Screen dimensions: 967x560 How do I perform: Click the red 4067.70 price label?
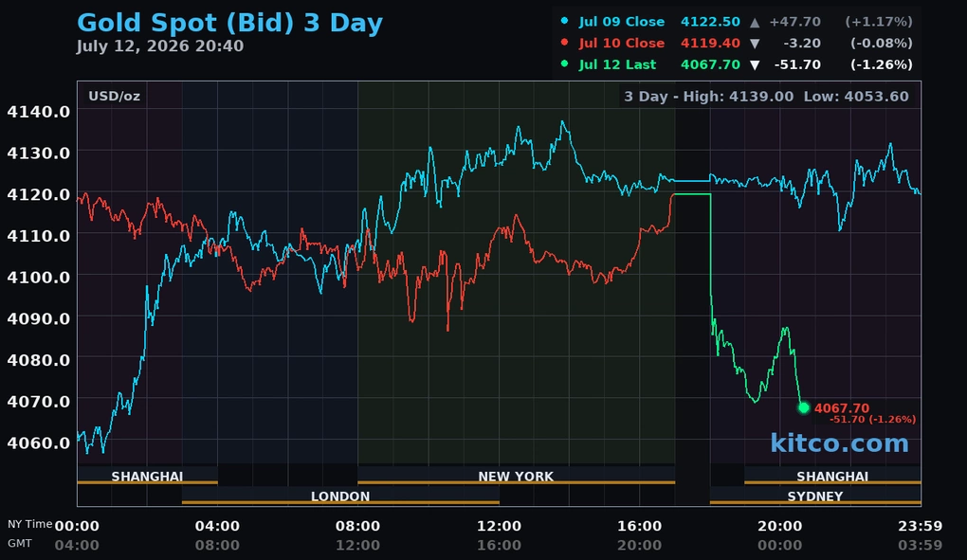coord(841,407)
